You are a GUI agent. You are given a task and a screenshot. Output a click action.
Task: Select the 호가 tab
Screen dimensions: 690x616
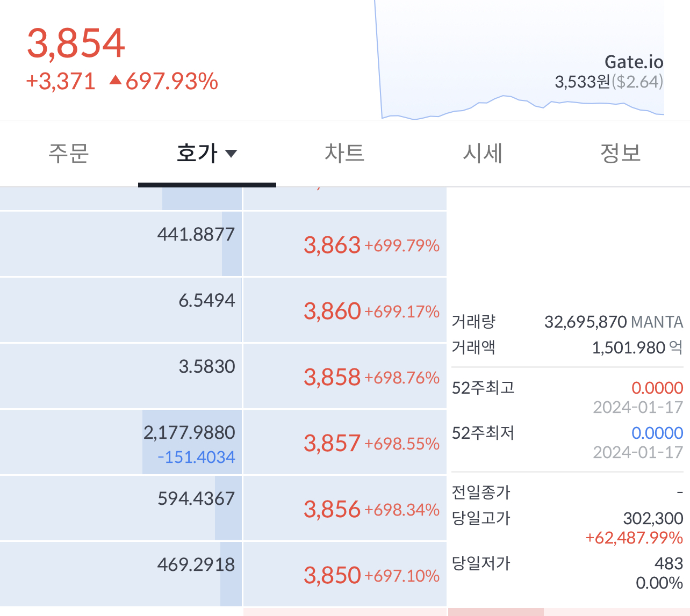[197, 153]
